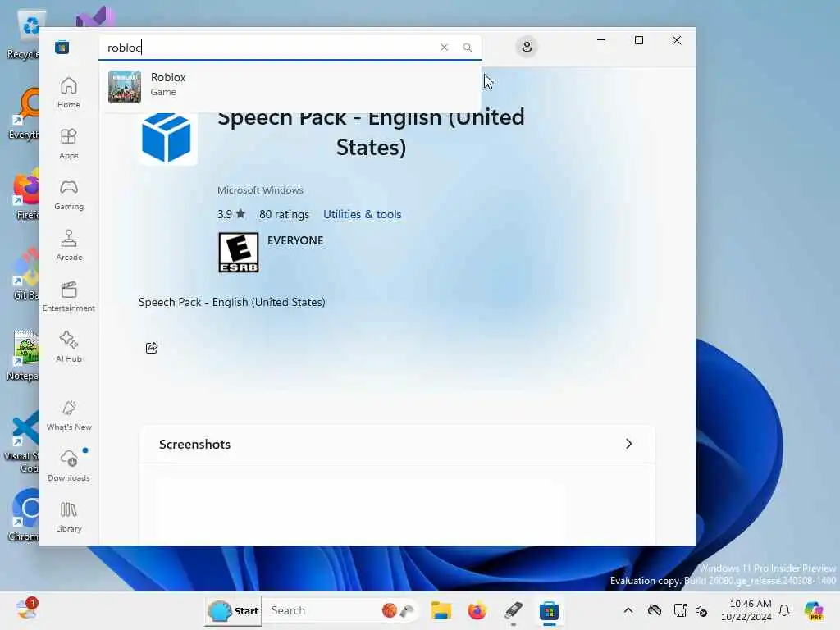The image size is (840, 630).
Task: Click the Microsoft Store logo icon
Action: (x=62, y=47)
